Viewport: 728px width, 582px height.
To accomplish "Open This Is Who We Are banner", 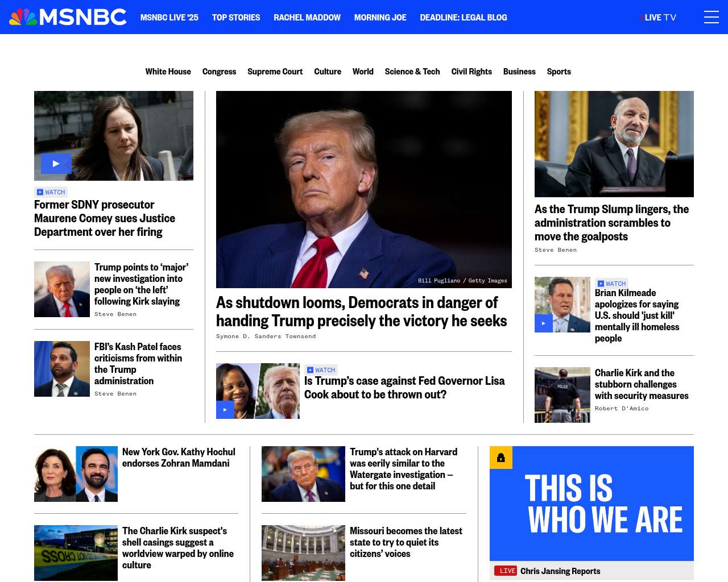I will (x=591, y=504).
